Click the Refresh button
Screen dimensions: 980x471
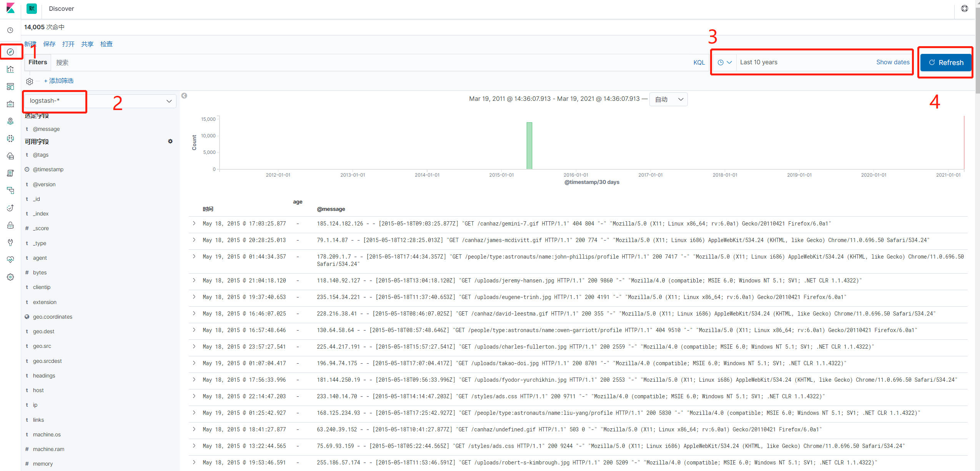(945, 62)
